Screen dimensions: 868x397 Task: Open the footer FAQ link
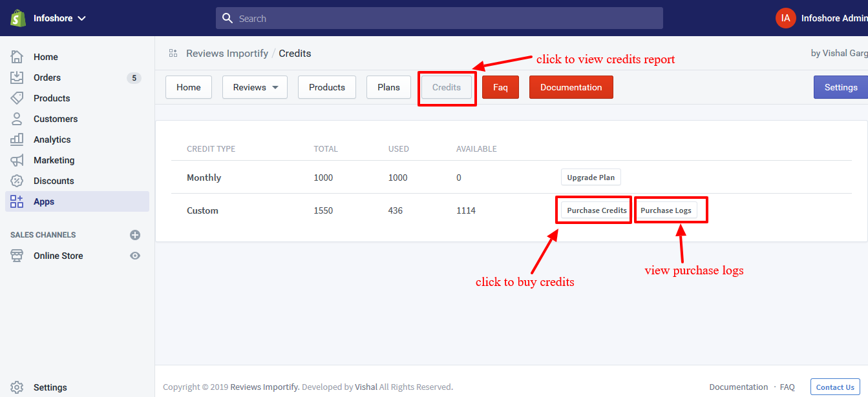pos(787,387)
